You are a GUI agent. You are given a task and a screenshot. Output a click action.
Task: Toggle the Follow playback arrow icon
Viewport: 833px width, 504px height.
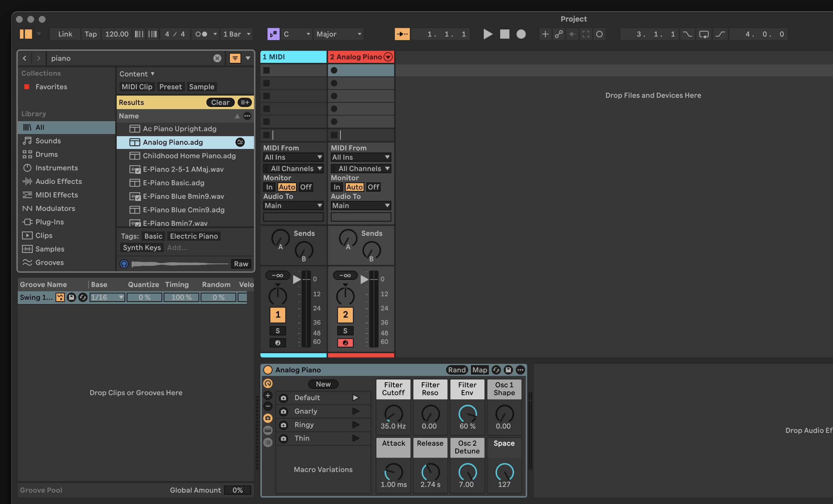tap(402, 34)
